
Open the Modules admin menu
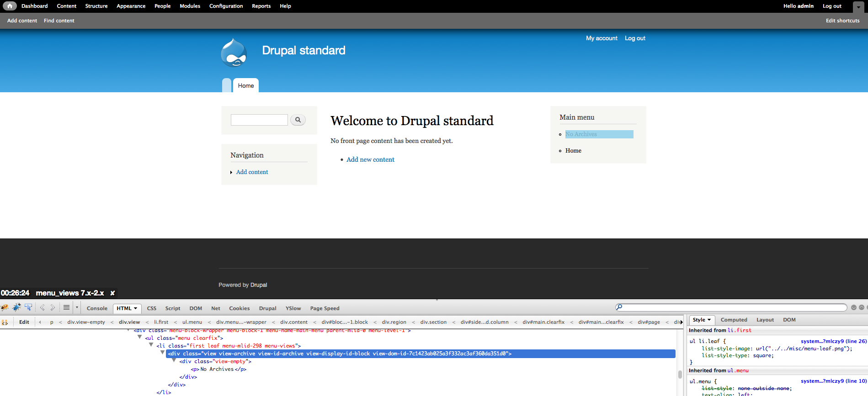click(x=190, y=6)
